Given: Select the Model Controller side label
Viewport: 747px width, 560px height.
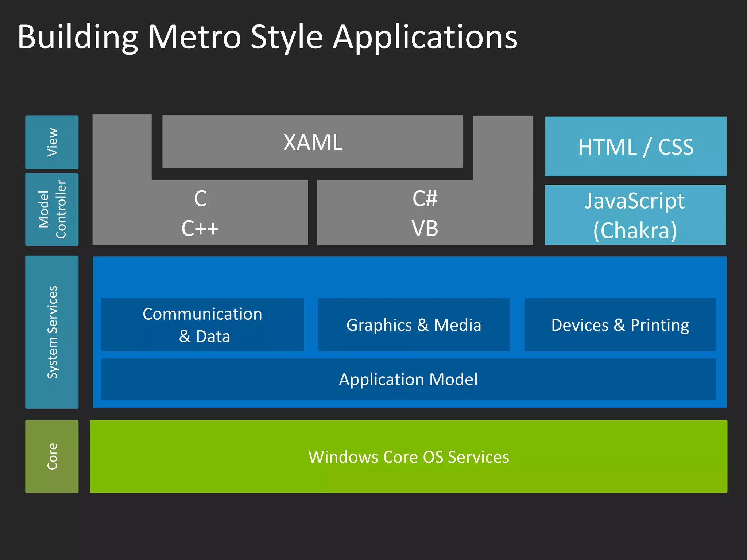Looking at the screenshot, I should [52, 209].
